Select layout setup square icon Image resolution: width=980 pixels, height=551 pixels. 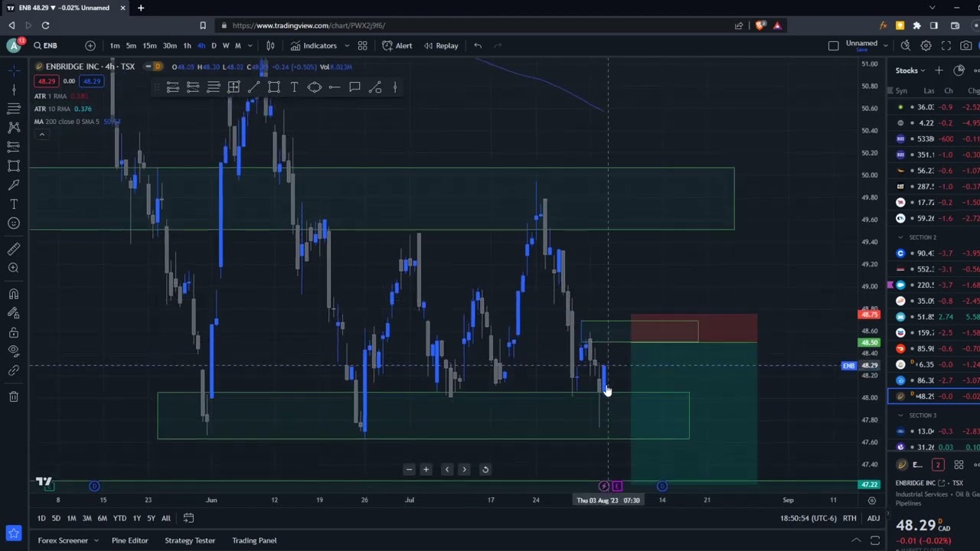834,45
